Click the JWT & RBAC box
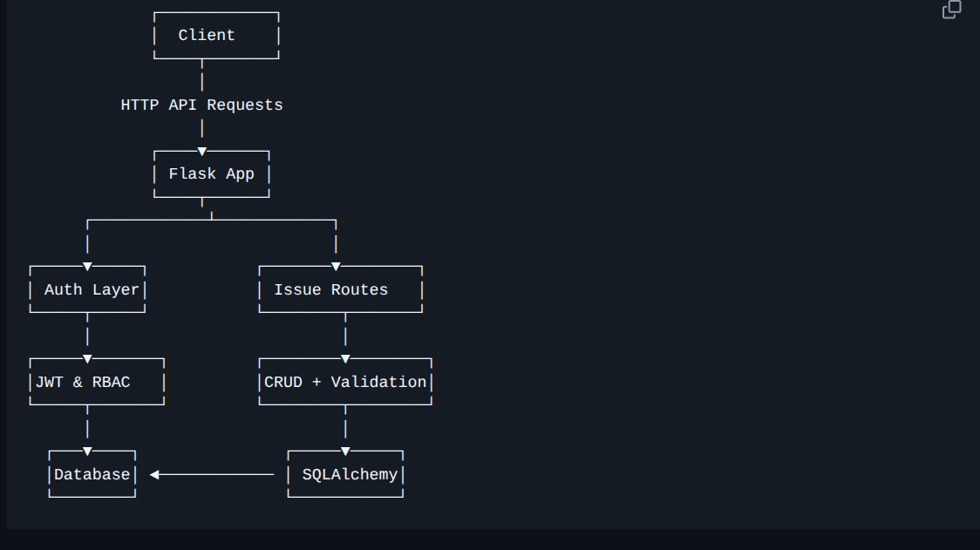 click(x=83, y=382)
